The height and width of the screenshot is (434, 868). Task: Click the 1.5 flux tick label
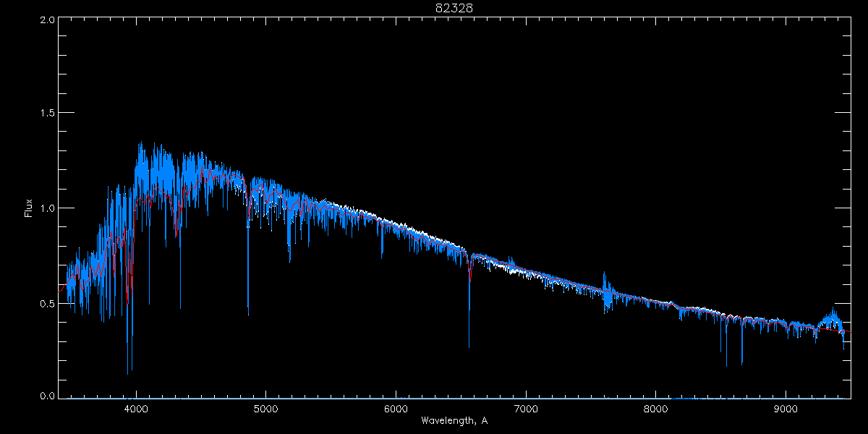(47, 114)
